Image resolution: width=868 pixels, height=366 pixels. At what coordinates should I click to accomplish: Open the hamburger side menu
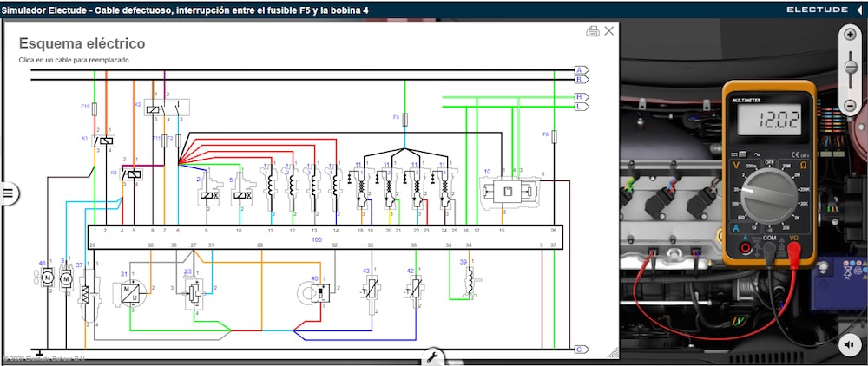pyautogui.click(x=9, y=193)
